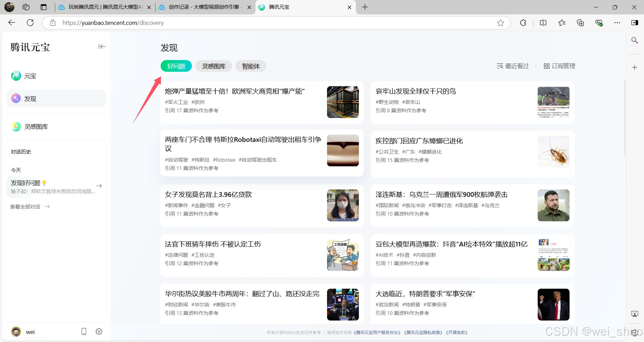Open browser extensions puzzle icon

coord(523,23)
